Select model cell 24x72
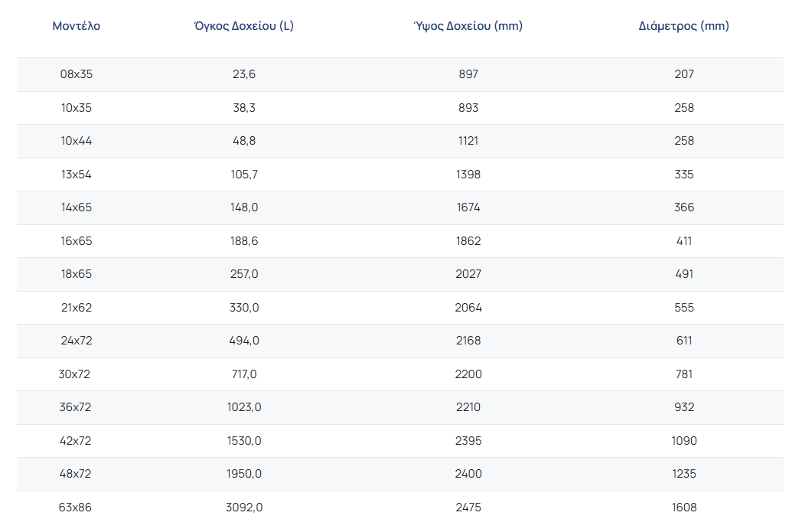Screen dimensions: 802x532 [x=77, y=341]
